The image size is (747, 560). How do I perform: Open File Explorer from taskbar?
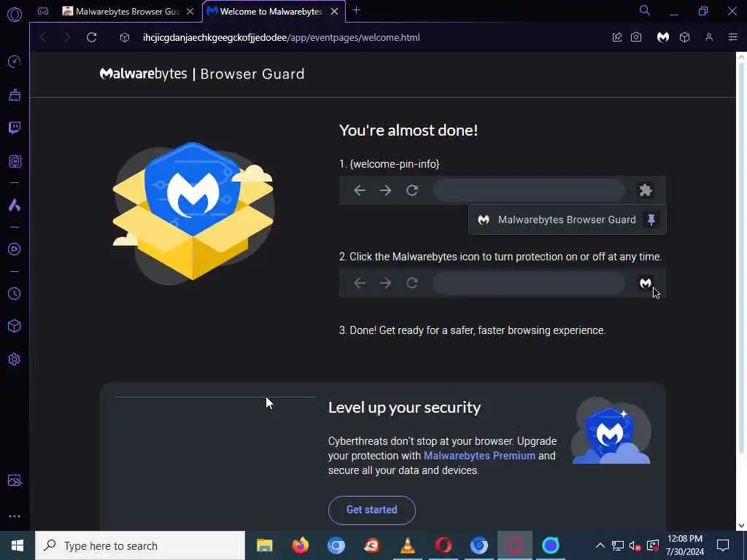(x=264, y=545)
